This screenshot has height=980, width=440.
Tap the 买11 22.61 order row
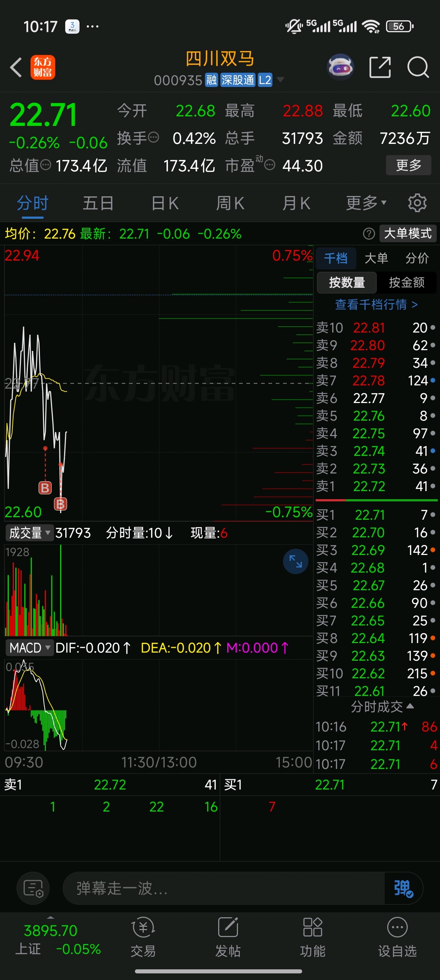(x=376, y=690)
